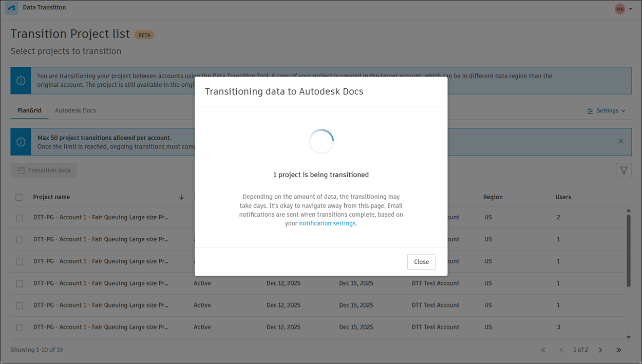
Task: Open the Settings dropdown
Action: tap(607, 111)
